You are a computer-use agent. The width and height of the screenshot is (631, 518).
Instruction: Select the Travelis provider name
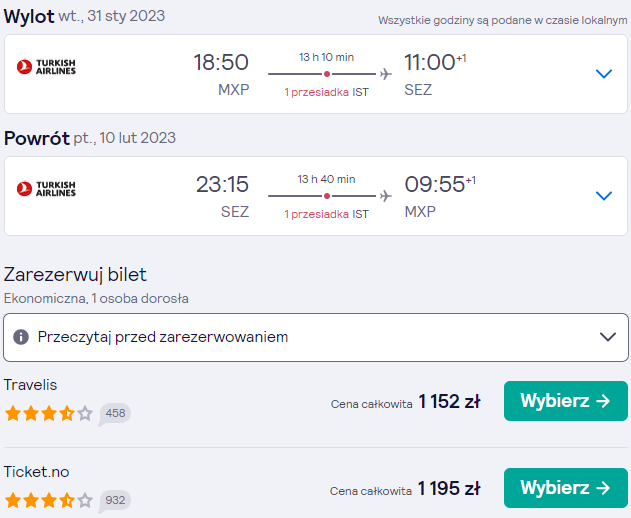click(31, 385)
